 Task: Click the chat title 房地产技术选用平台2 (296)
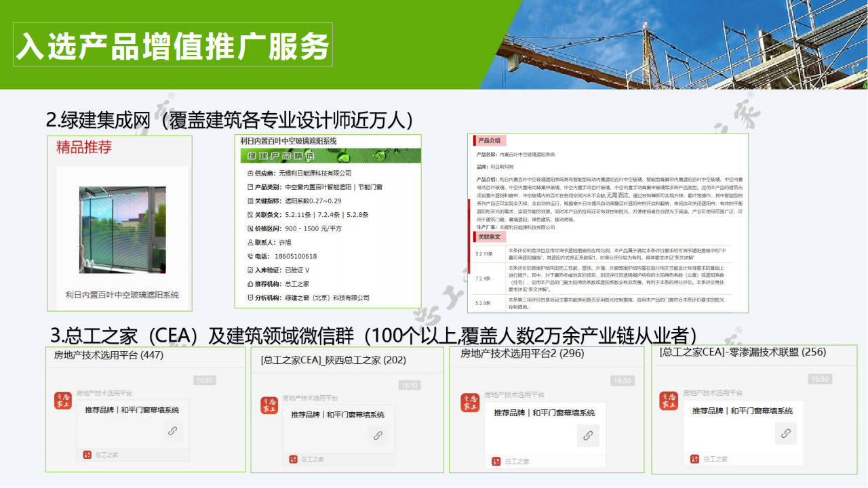point(522,353)
